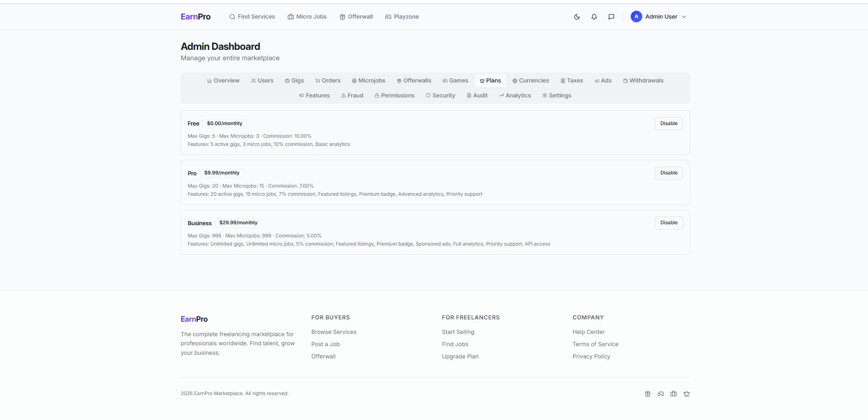Click the Business plan features line mentioning API access
The image size is (868, 420).
click(x=369, y=244)
